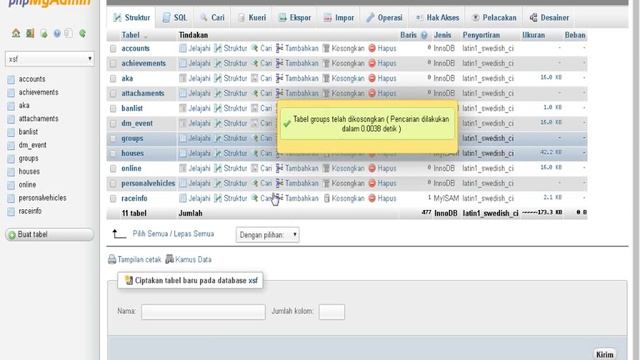
Task: Tick the accounts table checkbox
Action: click(113, 49)
